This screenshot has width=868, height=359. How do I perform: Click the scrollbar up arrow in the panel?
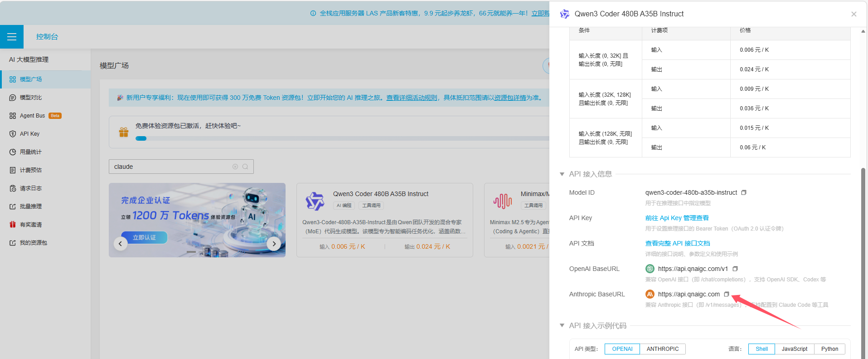click(x=863, y=31)
